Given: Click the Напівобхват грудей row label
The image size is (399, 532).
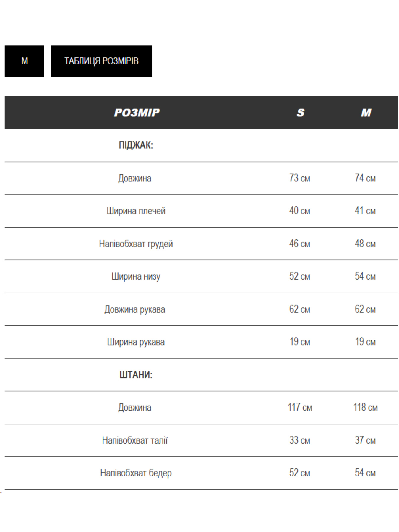Looking at the screenshot, I should click(136, 244).
